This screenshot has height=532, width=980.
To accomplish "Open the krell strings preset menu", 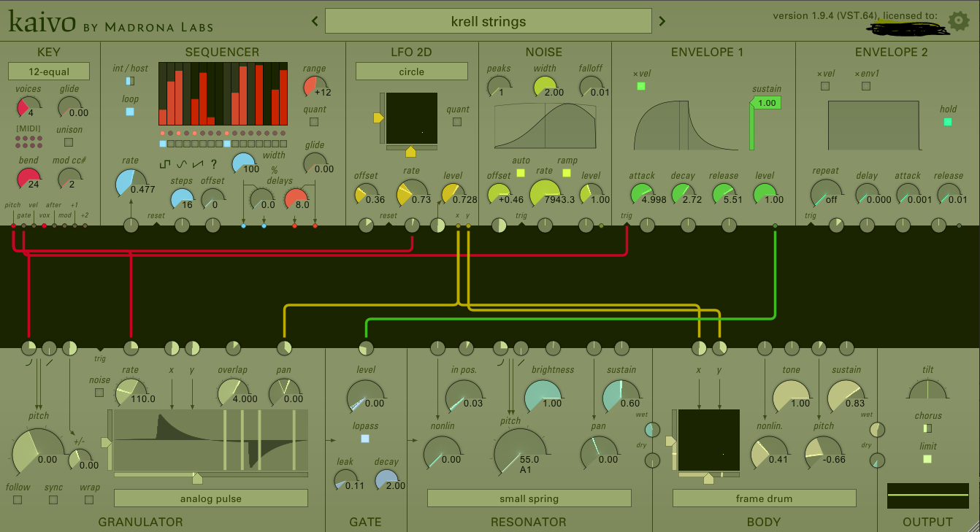I will tap(488, 21).
